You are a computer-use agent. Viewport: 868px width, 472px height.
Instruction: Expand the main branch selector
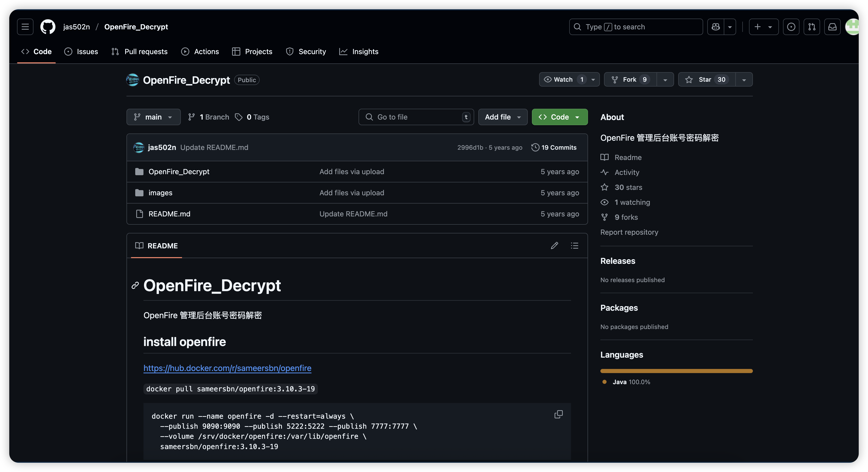pos(153,117)
